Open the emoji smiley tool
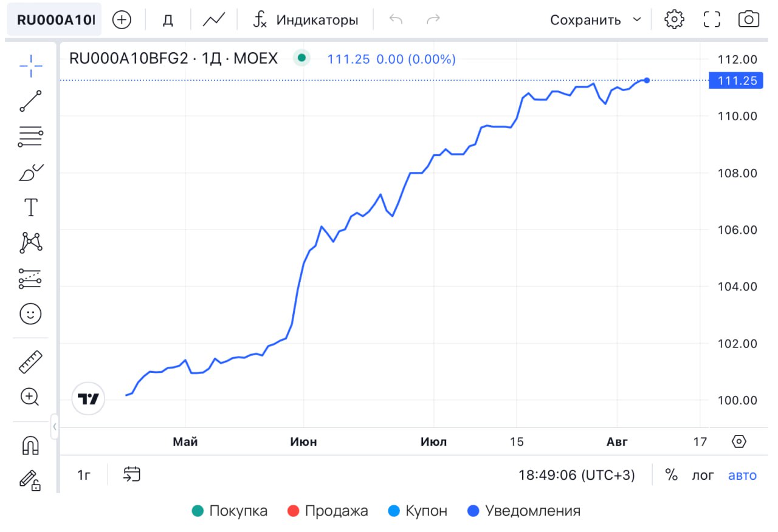 pyautogui.click(x=30, y=313)
